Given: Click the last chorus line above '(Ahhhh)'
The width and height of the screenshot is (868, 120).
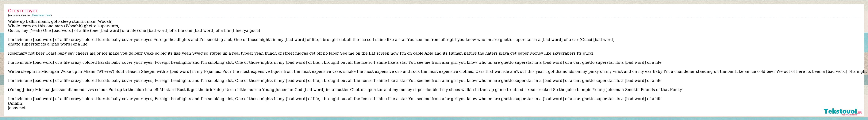Looking at the screenshot, I should pos(335,99).
